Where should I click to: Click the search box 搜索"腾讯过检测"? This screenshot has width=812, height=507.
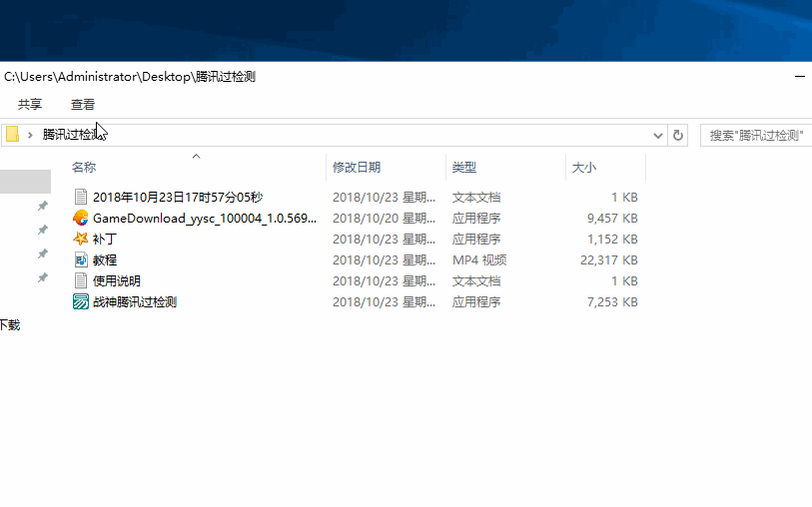pyautogui.click(x=756, y=136)
